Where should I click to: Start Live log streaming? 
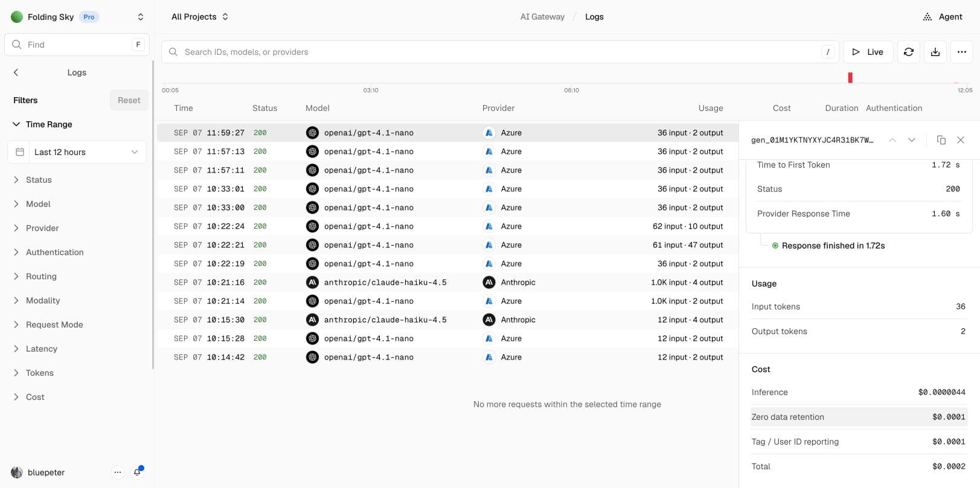click(x=868, y=52)
